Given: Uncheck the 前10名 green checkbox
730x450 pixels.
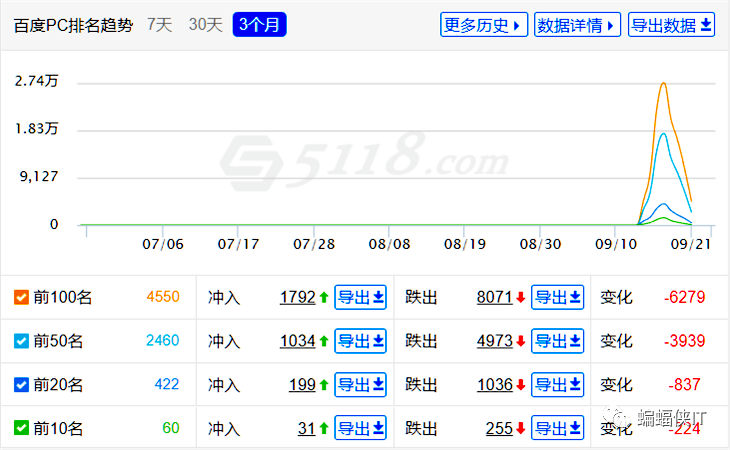Looking at the screenshot, I should tap(21, 428).
